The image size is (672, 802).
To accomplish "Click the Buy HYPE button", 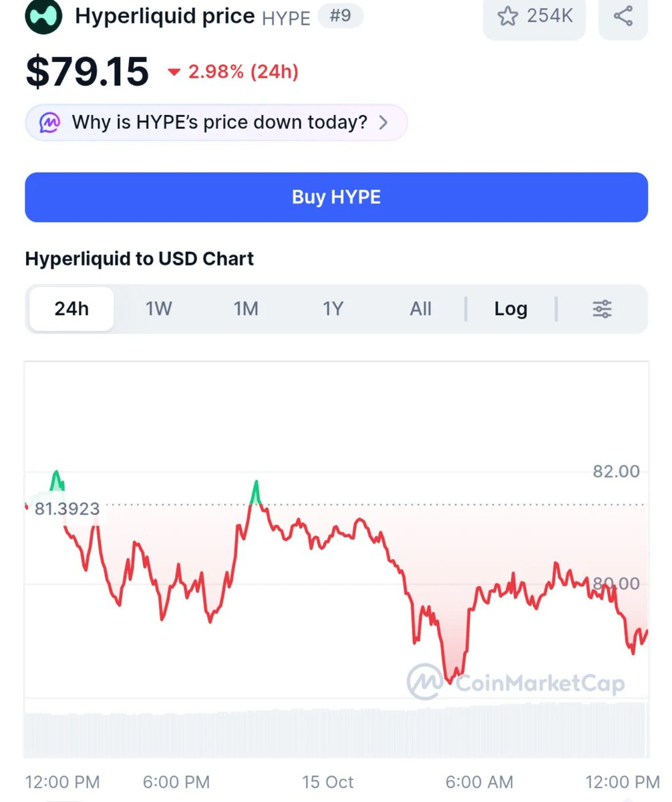I will tap(336, 197).
